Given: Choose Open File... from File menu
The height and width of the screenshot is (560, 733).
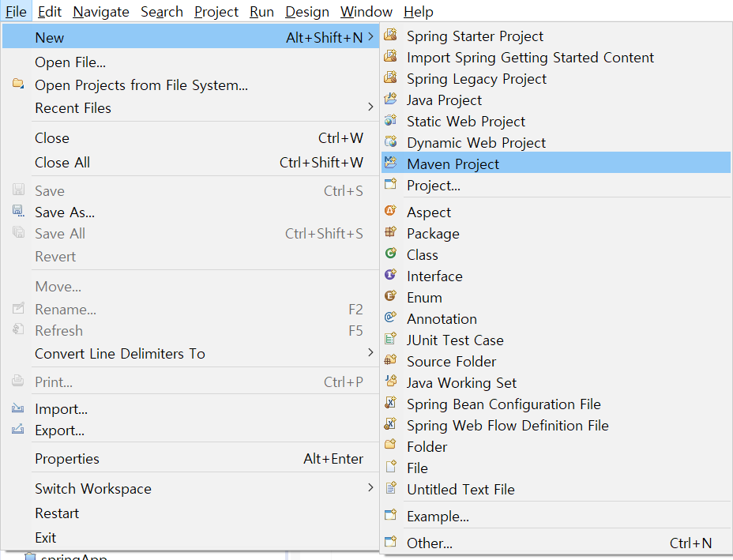Looking at the screenshot, I should [x=190, y=62].
